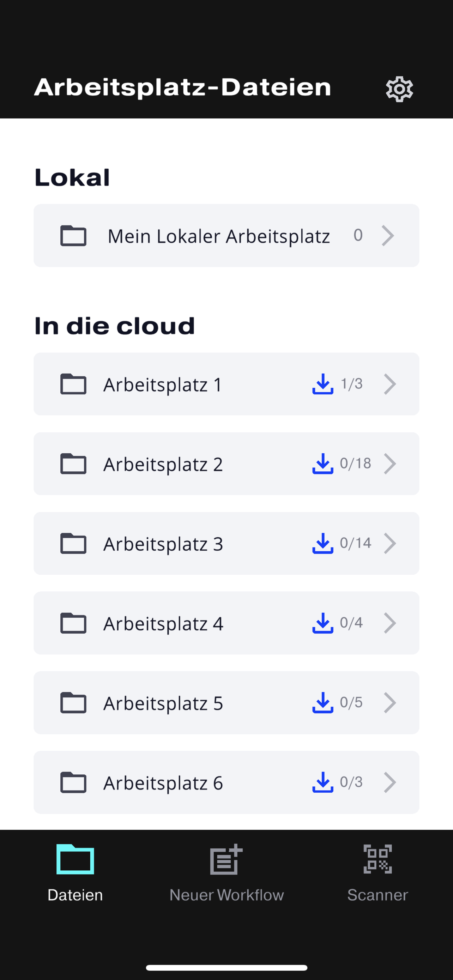Open the Arbeitsplatz 3 entry

coord(226,543)
